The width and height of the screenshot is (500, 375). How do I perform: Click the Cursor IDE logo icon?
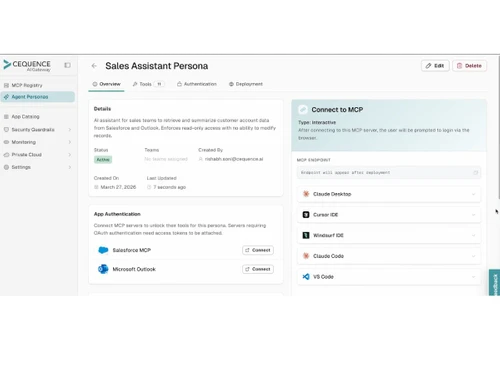[x=306, y=215]
